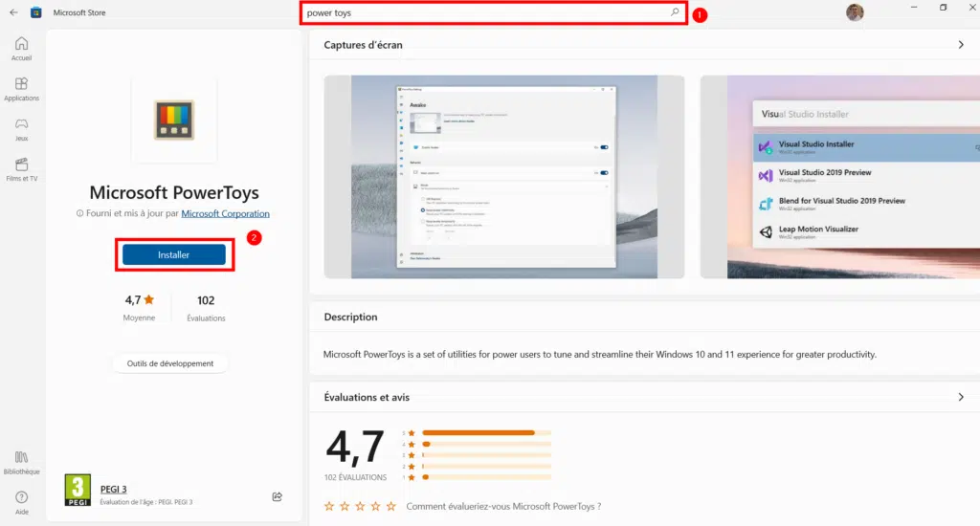The width and height of the screenshot is (980, 526).
Task: Open the user profile avatar
Action: pyautogui.click(x=855, y=11)
